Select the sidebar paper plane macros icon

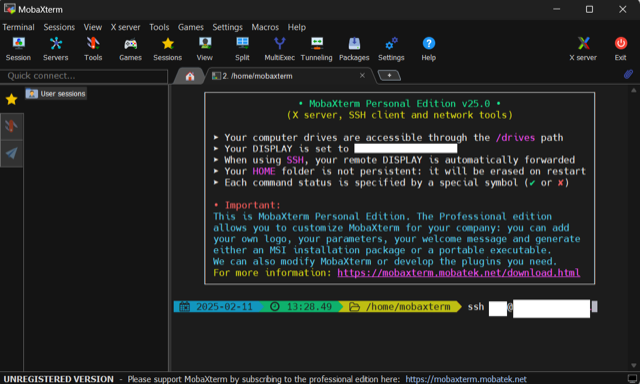click(x=11, y=153)
